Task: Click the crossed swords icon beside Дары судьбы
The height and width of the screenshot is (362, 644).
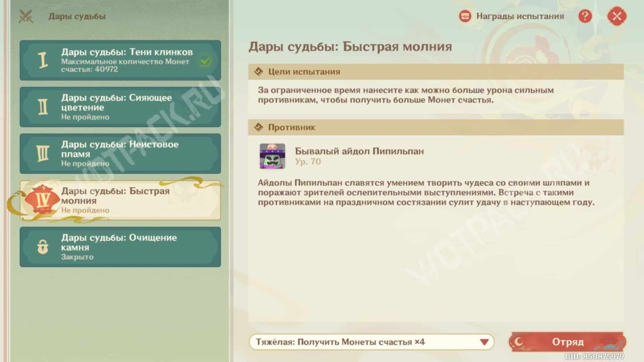Action: pyautogui.click(x=26, y=17)
